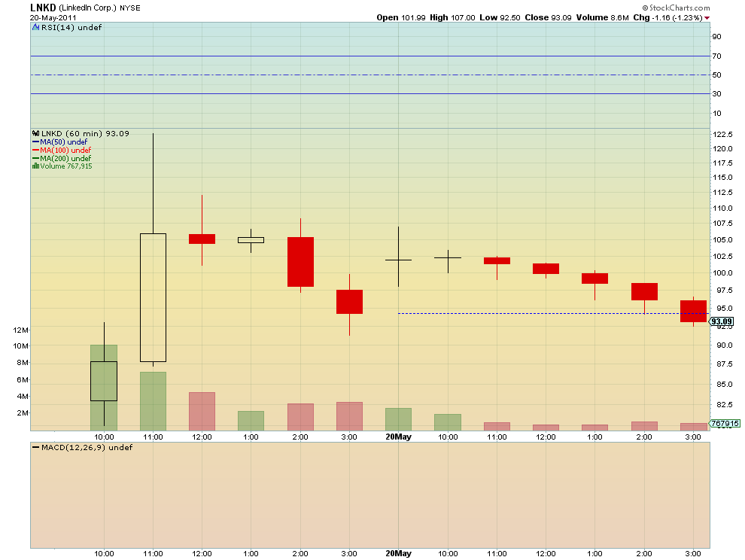
Task: Click the RSI axis label 30
Action: click(x=716, y=93)
